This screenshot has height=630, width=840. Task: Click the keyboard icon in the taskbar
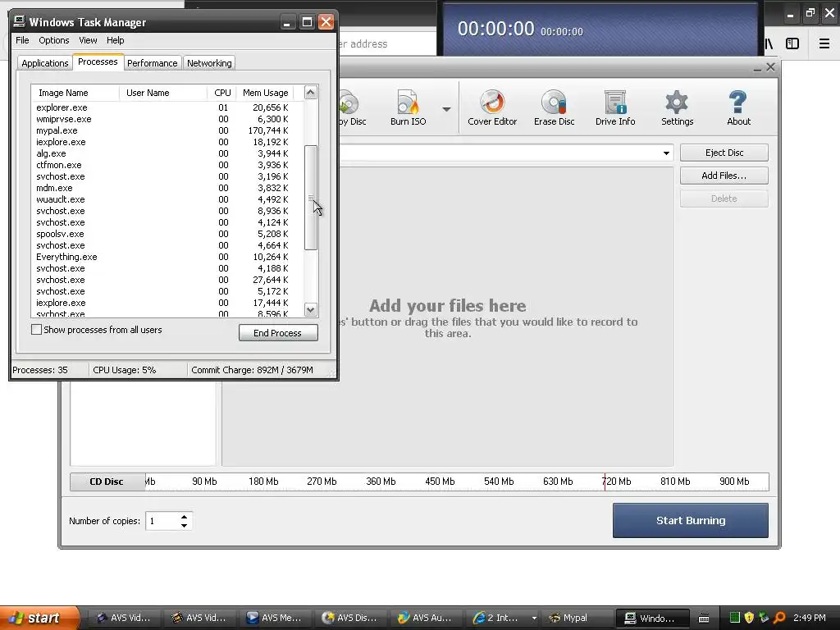click(705, 619)
